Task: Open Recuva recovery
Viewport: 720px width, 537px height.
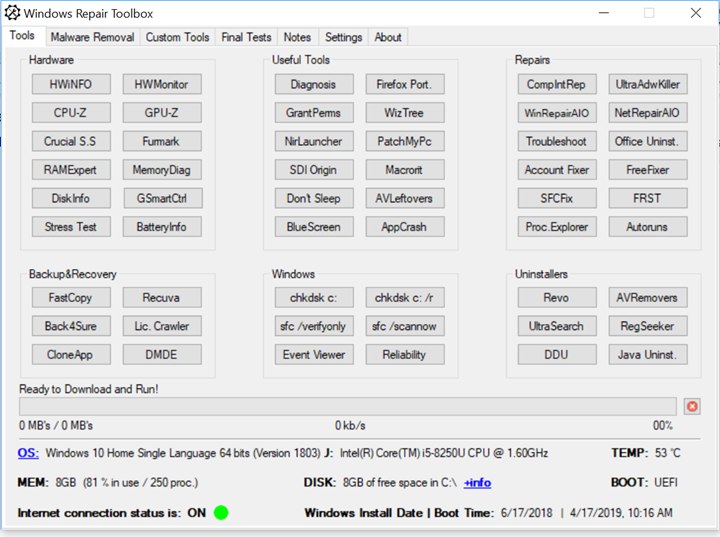Action: pos(162,298)
